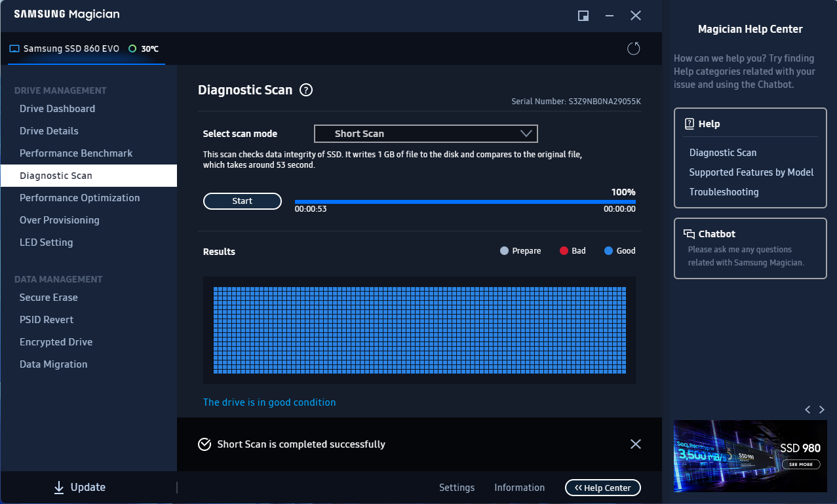This screenshot has width=837, height=504.
Task: Click SEE MORE on SSD 980 banner
Action: [801, 464]
